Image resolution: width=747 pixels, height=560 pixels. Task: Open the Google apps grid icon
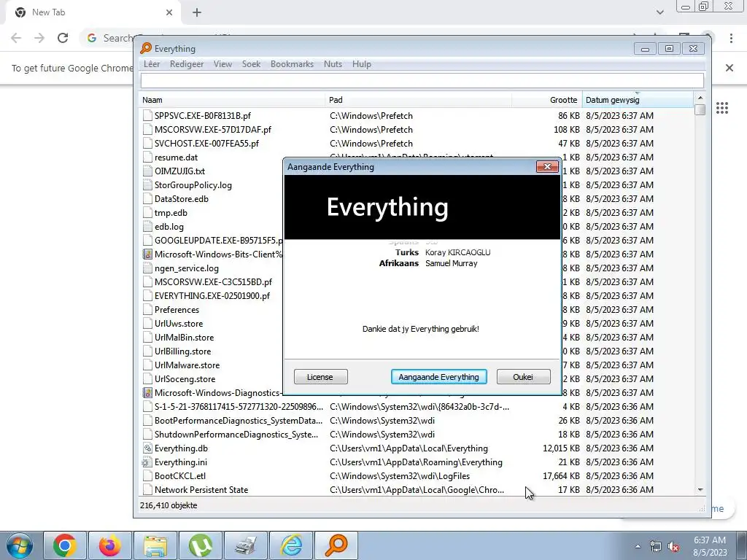(x=721, y=108)
